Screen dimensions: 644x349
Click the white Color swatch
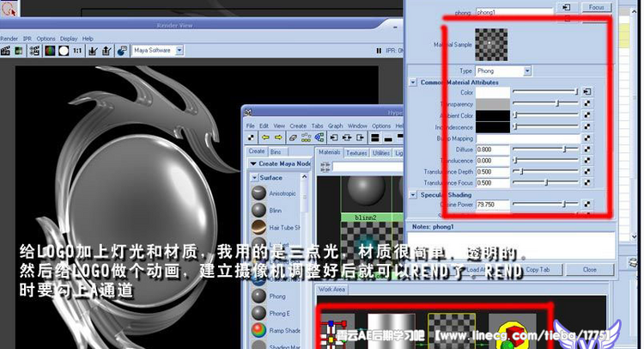click(493, 93)
